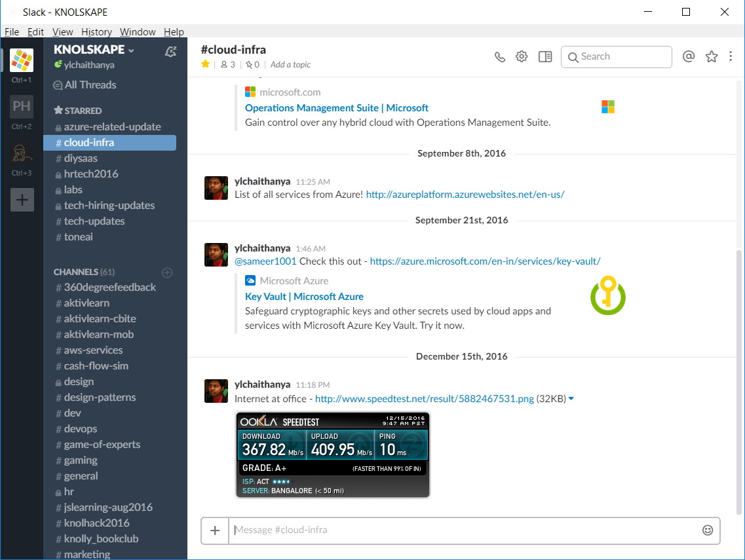
Task: Open the speedtest.net result link
Action: tap(425, 398)
